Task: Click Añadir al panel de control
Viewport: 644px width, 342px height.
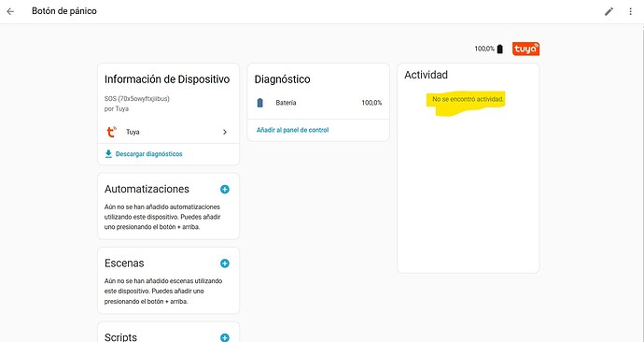Action: tap(292, 130)
